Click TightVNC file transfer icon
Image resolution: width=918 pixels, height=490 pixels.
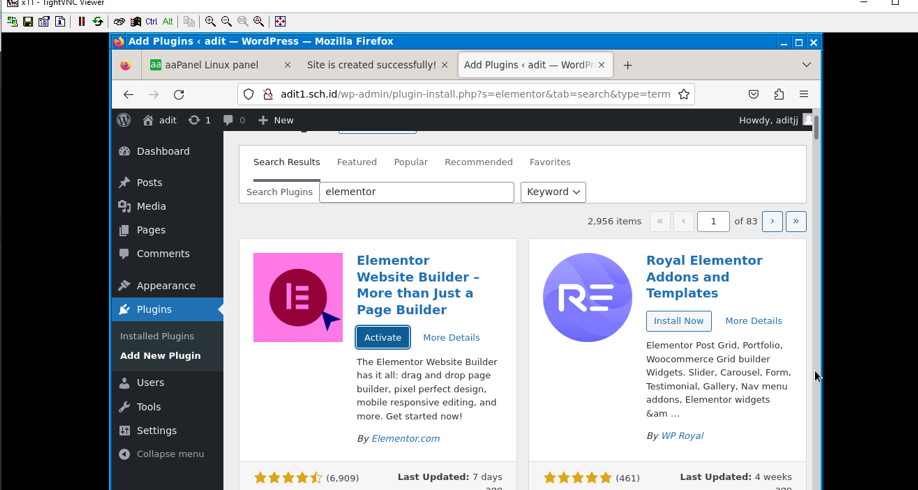[189, 22]
